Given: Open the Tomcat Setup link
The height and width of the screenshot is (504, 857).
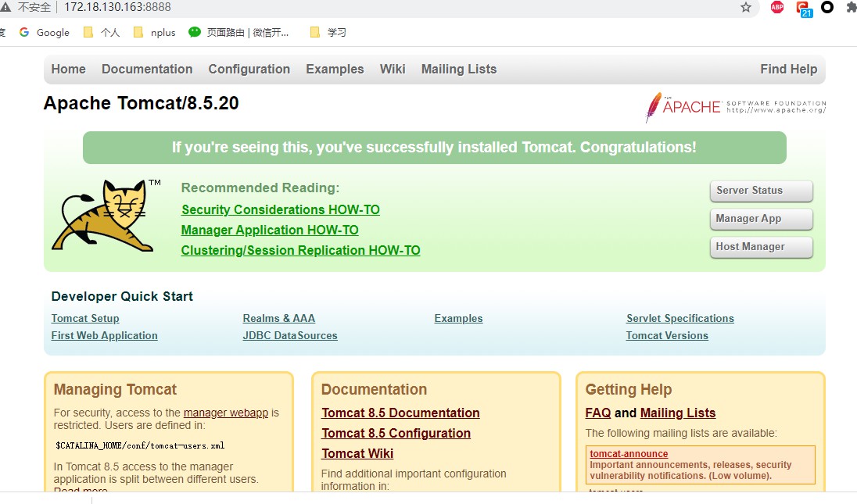Looking at the screenshot, I should (85, 318).
